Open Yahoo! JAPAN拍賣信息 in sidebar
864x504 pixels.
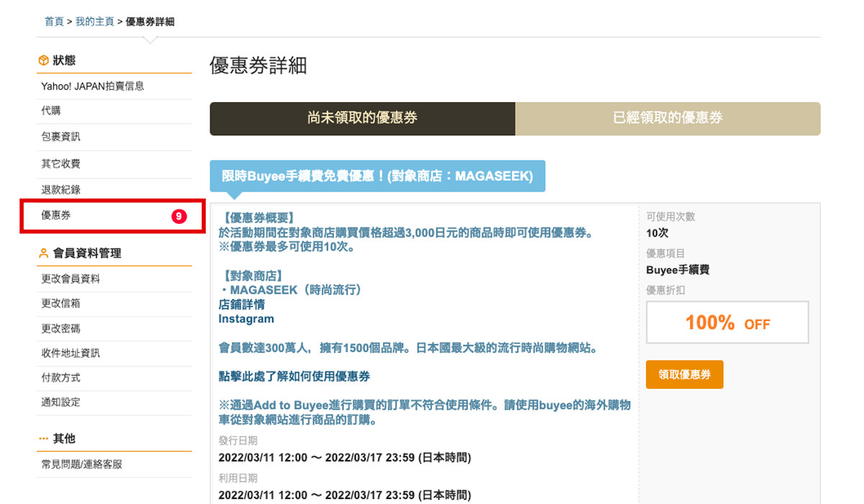[x=92, y=86]
